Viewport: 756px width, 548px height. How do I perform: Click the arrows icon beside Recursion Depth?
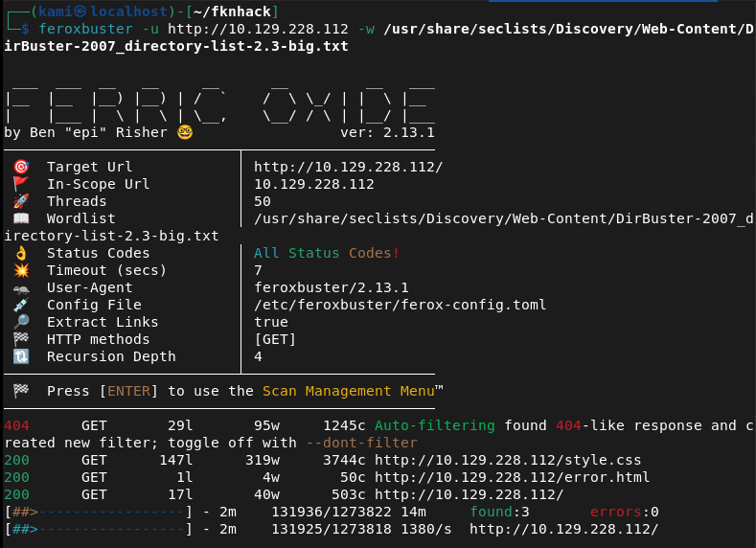21,356
